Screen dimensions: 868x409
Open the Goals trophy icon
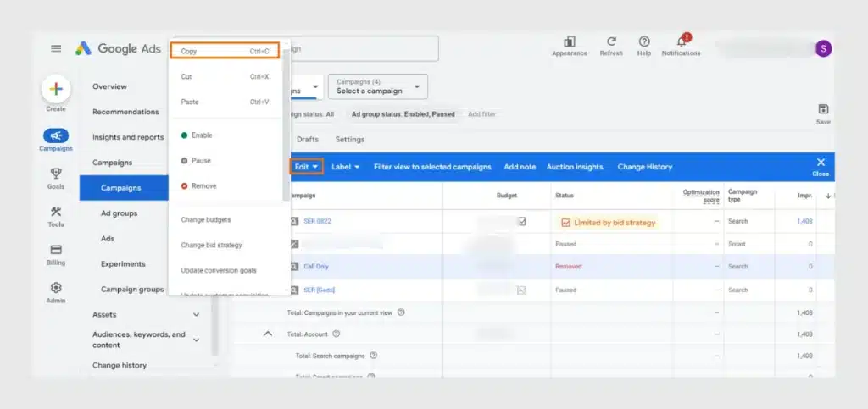(56, 174)
